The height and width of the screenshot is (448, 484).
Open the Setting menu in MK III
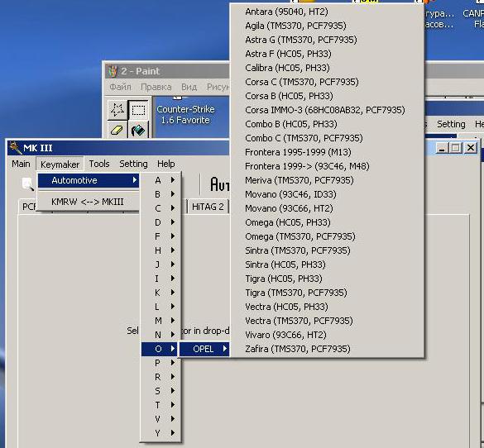(133, 164)
